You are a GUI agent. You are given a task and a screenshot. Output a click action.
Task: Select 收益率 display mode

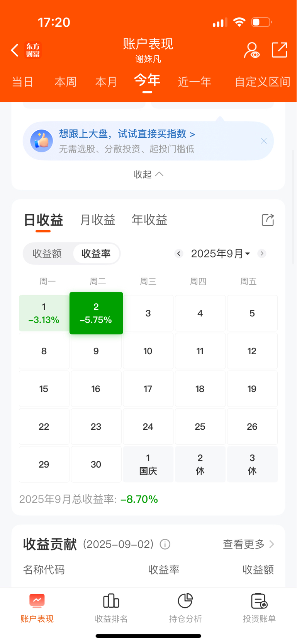96,253
